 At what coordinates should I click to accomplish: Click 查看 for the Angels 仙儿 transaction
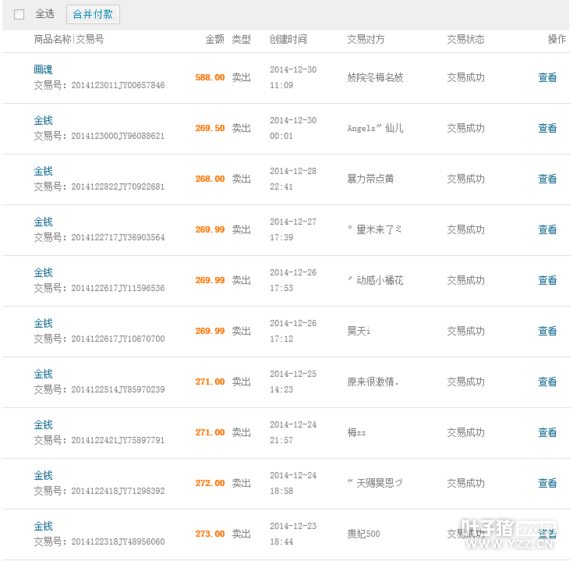(x=547, y=128)
